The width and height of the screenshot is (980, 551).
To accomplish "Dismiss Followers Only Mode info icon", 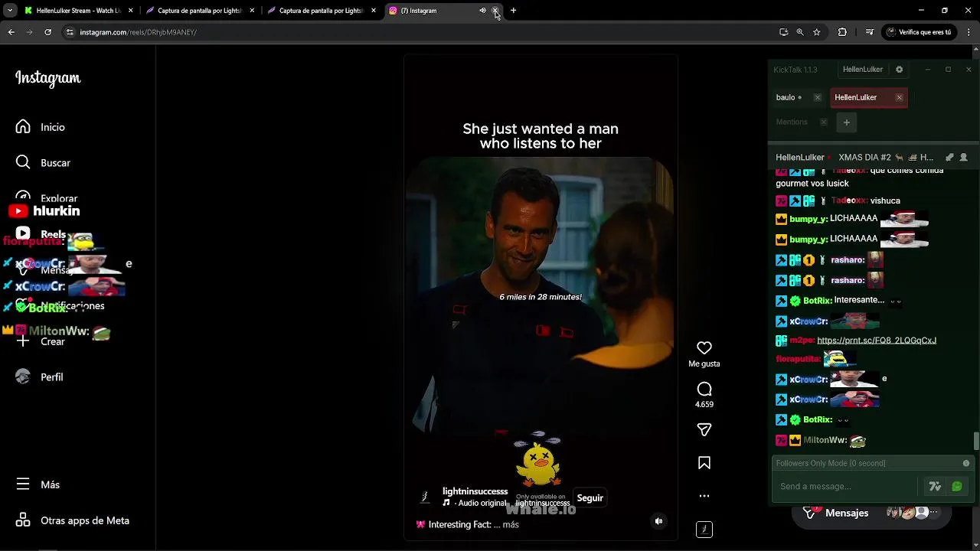I will [x=966, y=463].
